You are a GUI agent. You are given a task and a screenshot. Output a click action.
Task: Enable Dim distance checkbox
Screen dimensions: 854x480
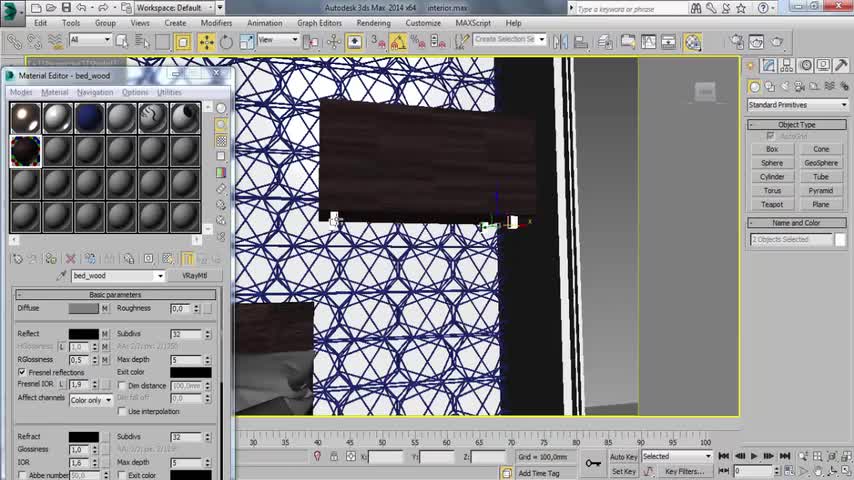click(121, 386)
